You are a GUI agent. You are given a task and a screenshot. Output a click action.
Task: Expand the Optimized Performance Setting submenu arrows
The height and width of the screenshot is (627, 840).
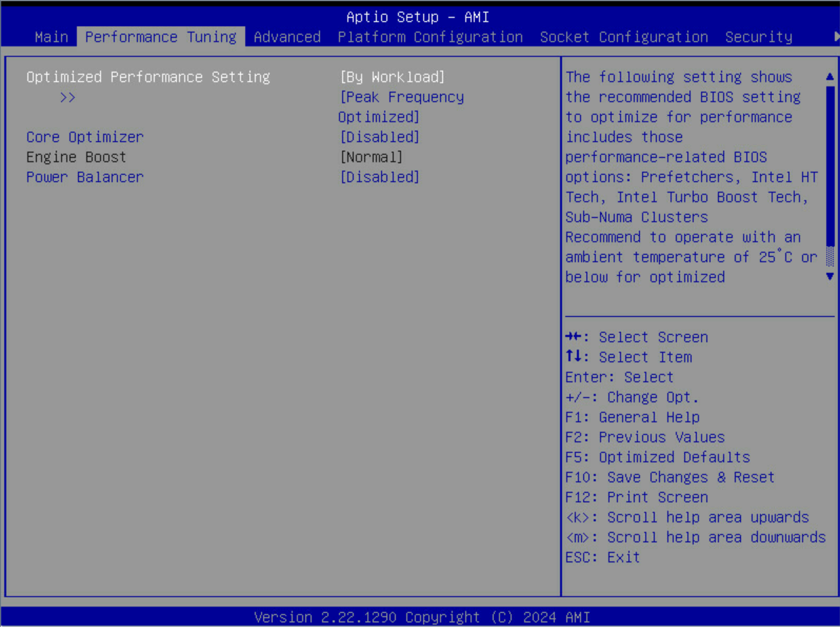click(67, 97)
